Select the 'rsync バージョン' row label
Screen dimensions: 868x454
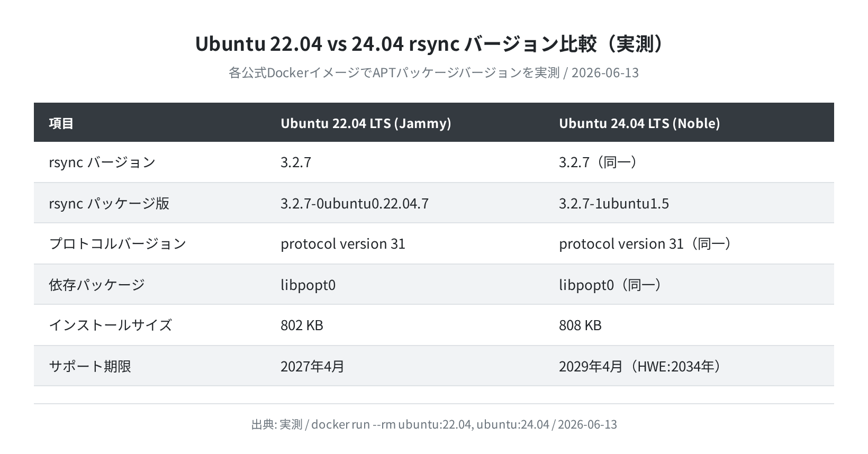[x=102, y=162]
